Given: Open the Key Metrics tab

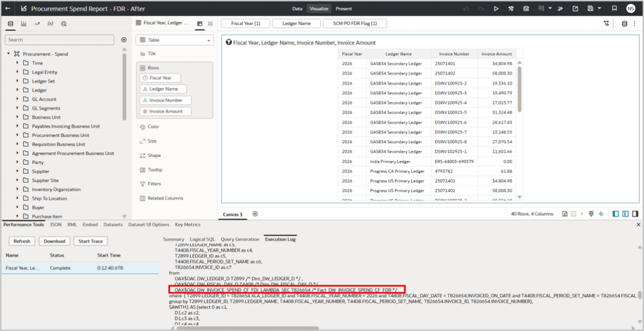Looking at the screenshot, I should pyautogui.click(x=187, y=225).
